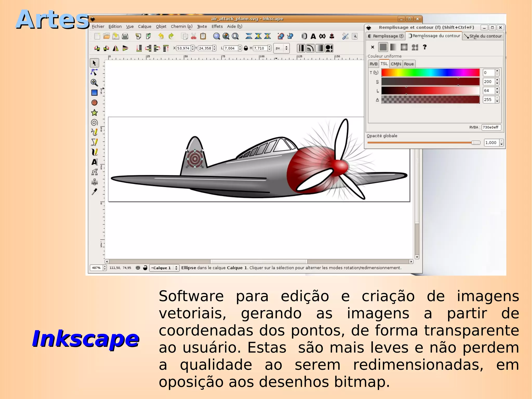Choose the Zoom tool in toolbox

pyautogui.click(x=94, y=82)
